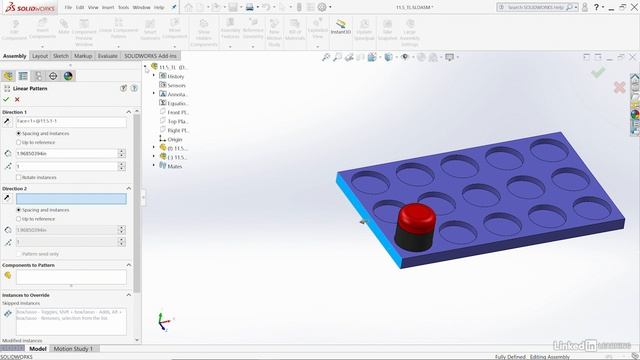Expand the Mates tree node

tap(154, 165)
